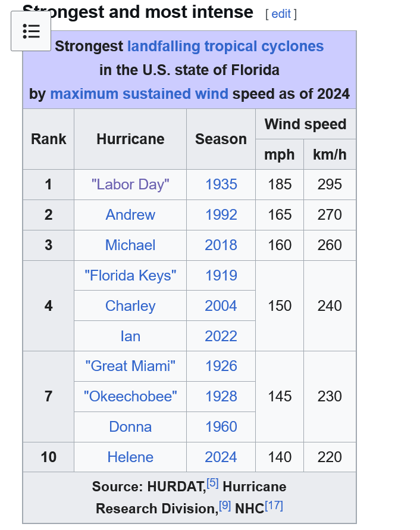420x530 pixels.
Task: Click the "Okeechobee" hurricane link
Action: pos(130,397)
